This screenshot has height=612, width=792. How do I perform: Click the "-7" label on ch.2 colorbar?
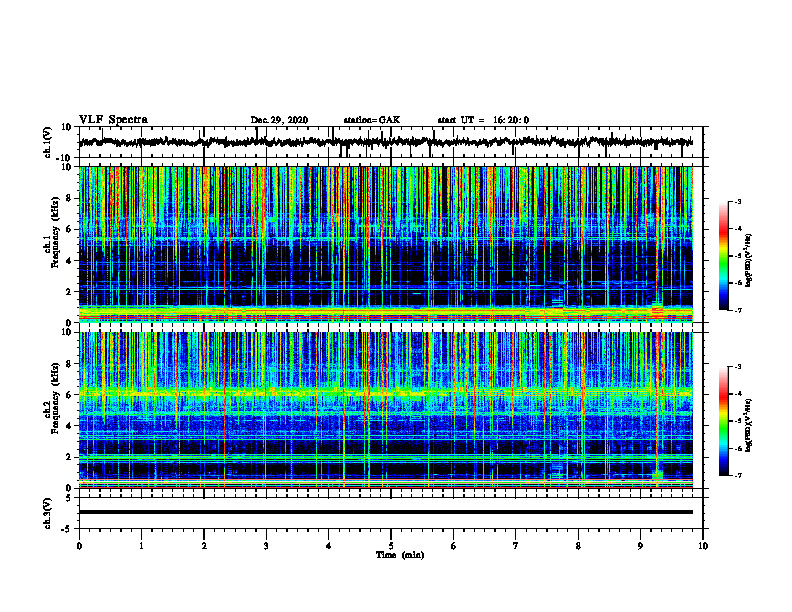[737, 475]
